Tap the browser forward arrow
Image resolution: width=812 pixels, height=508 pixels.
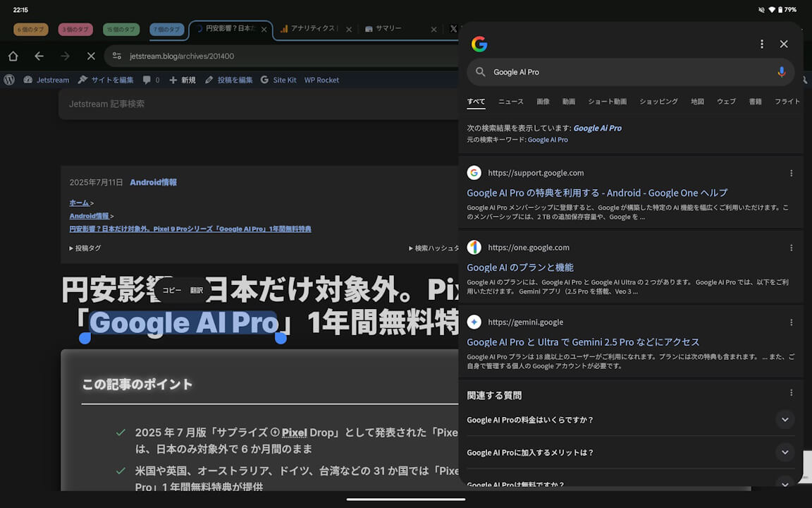point(66,56)
